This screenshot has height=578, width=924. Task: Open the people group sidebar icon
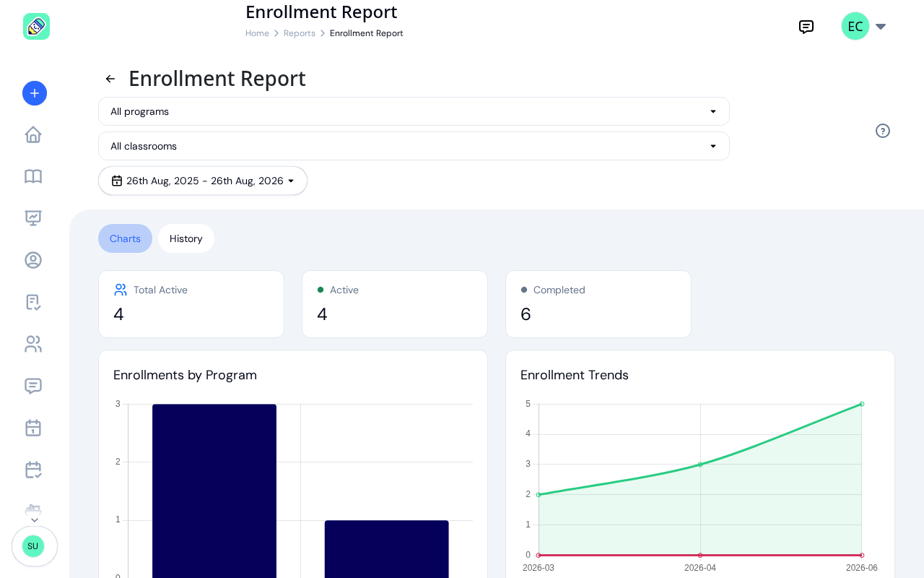tap(33, 344)
